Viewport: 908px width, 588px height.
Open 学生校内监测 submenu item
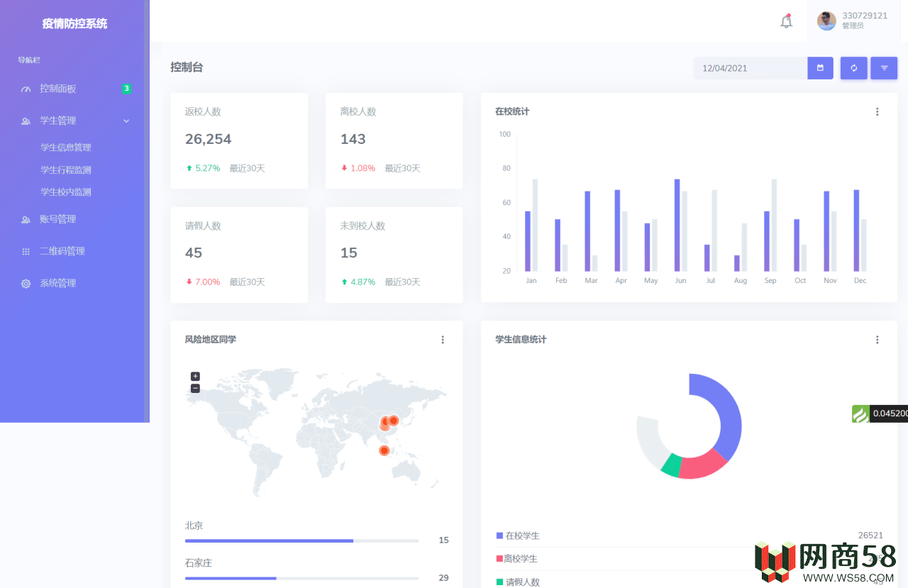[x=66, y=192]
